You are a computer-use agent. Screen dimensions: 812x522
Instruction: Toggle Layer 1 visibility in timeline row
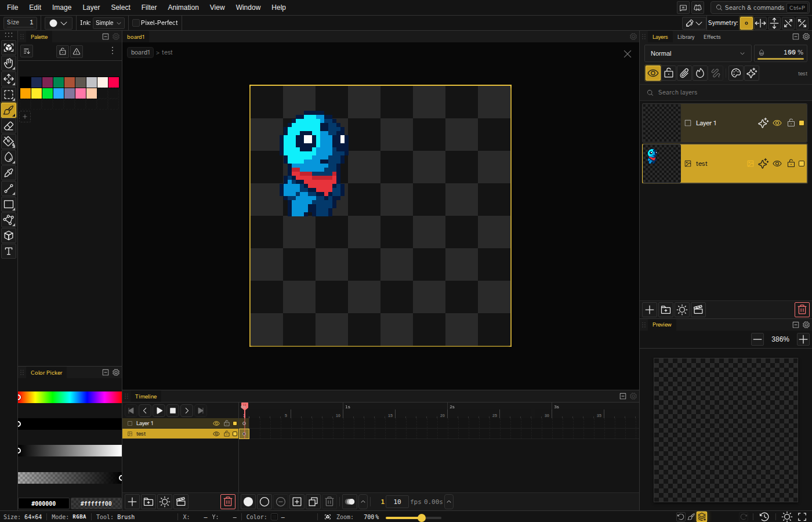(x=216, y=423)
